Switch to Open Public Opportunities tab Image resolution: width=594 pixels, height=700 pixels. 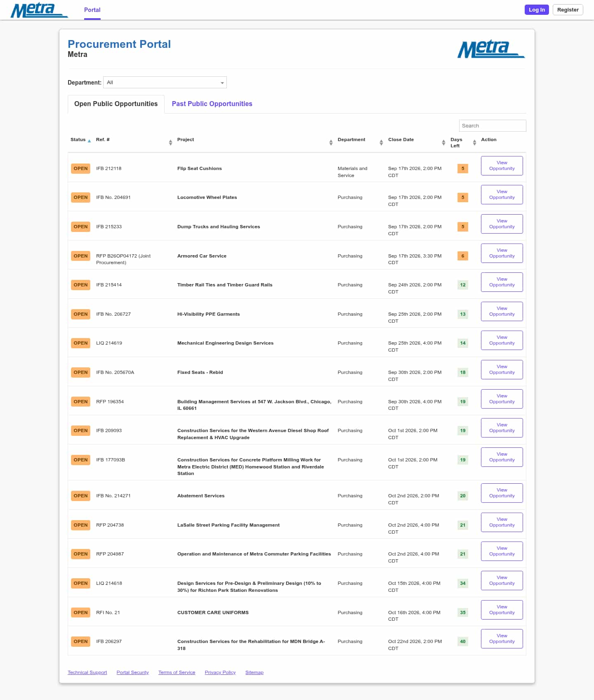(x=116, y=104)
